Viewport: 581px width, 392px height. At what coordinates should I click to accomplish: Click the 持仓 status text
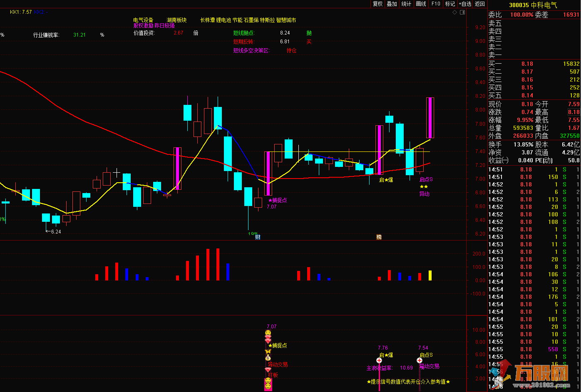pyautogui.click(x=291, y=51)
